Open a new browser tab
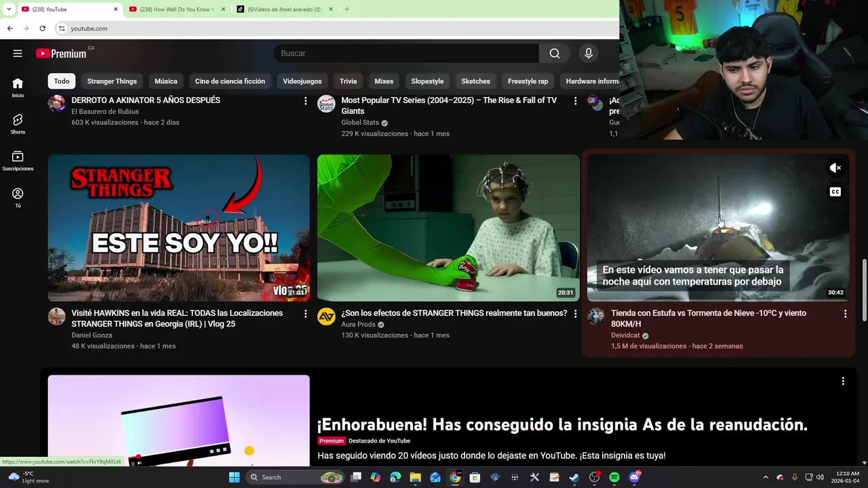 [x=347, y=9]
